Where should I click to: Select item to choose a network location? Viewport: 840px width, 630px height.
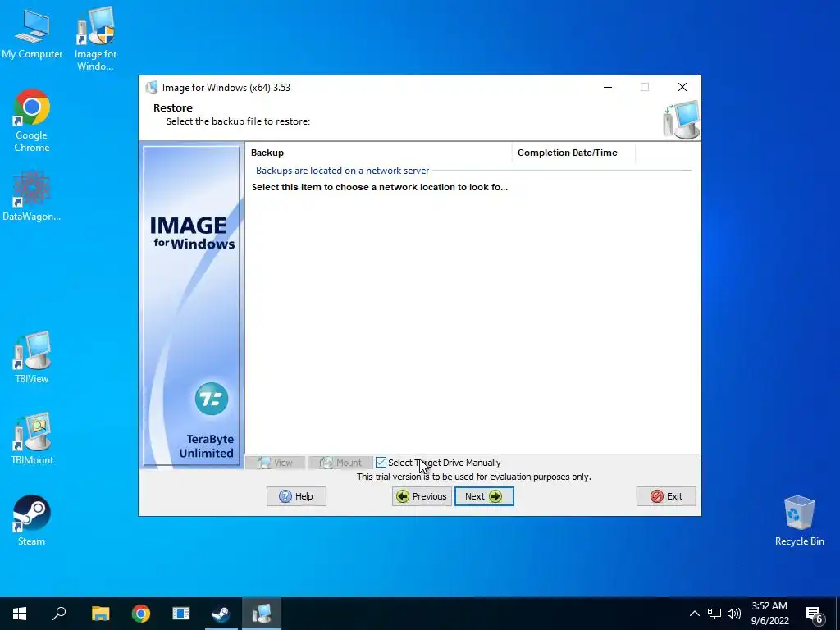(x=379, y=187)
